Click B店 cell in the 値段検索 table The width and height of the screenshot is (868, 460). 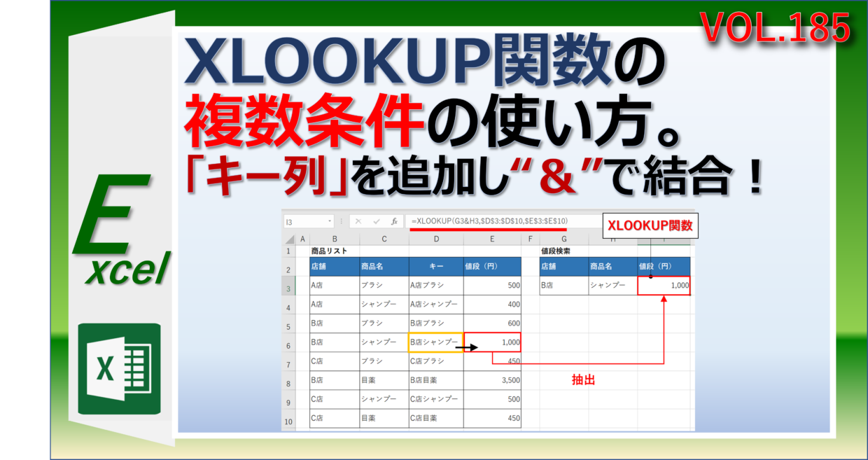pos(564,286)
